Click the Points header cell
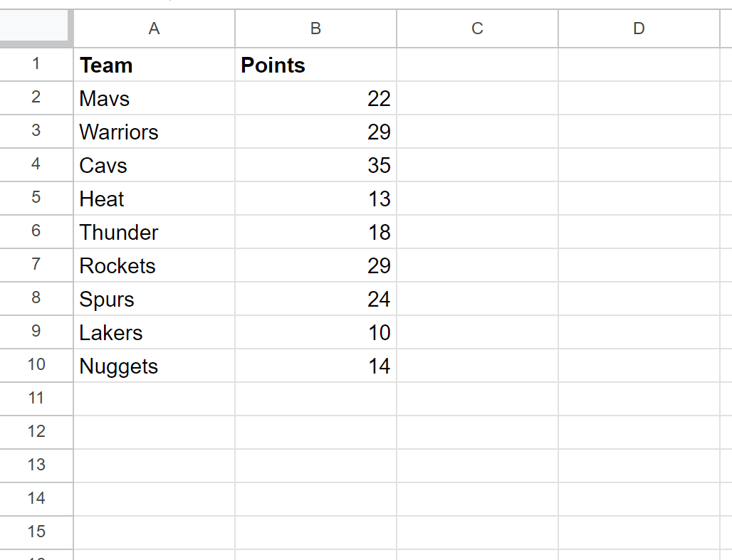The height and width of the screenshot is (560, 732). click(315, 65)
